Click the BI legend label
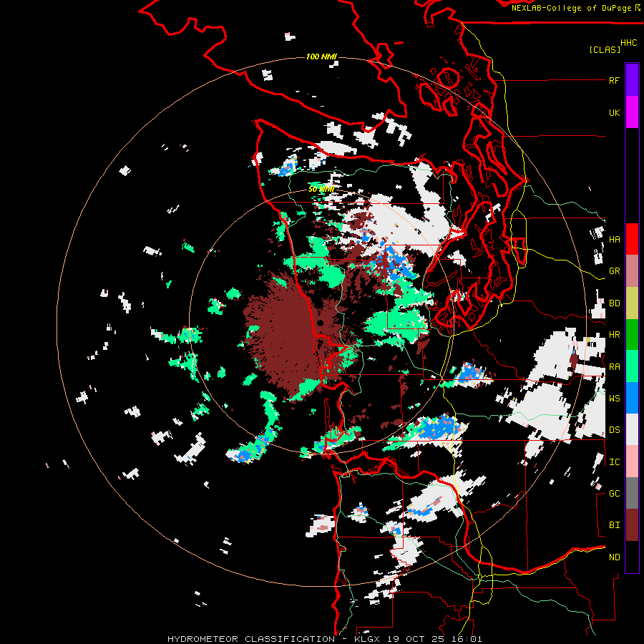Image resolution: width=644 pixels, height=644 pixels. [x=614, y=525]
